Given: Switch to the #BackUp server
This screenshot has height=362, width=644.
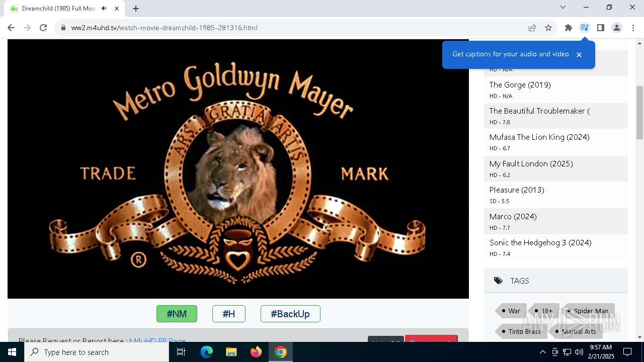Looking at the screenshot, I should tap(290, 314).
